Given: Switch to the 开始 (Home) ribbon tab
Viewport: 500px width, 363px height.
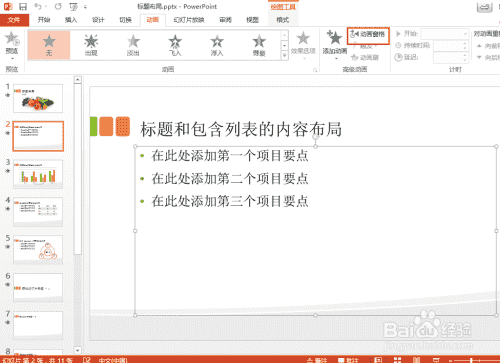Looking at the screenshot, I should pyautogui.click(x=44, y=20).
